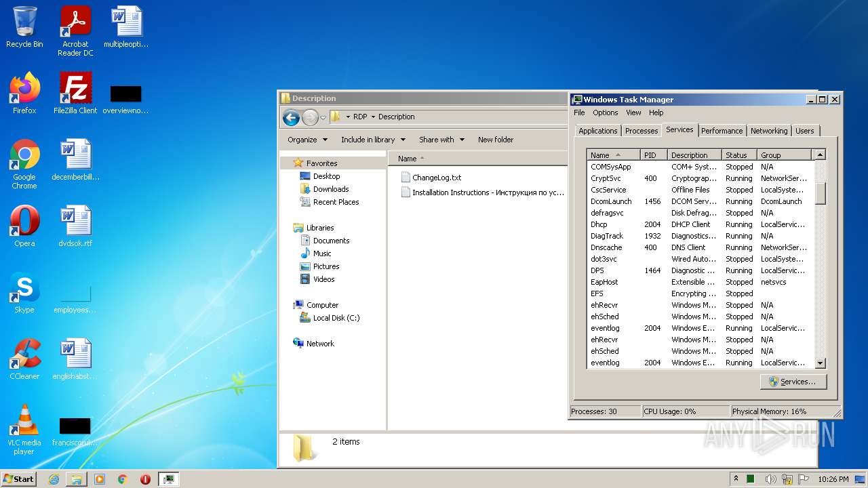868x488 pixels.
Task: Select the Skype desktop shortcut
Action: pyautogui.click(x=24, y=292)
